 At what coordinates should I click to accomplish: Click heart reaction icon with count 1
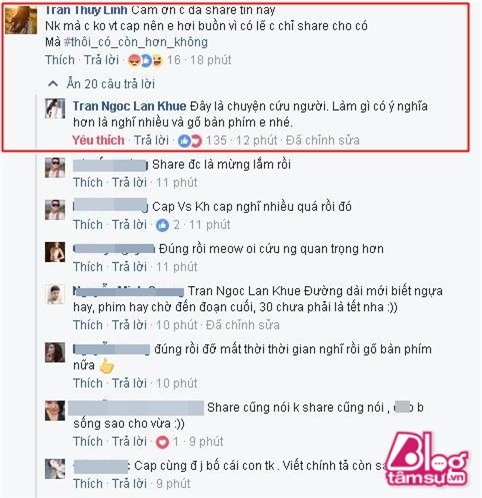162,442
